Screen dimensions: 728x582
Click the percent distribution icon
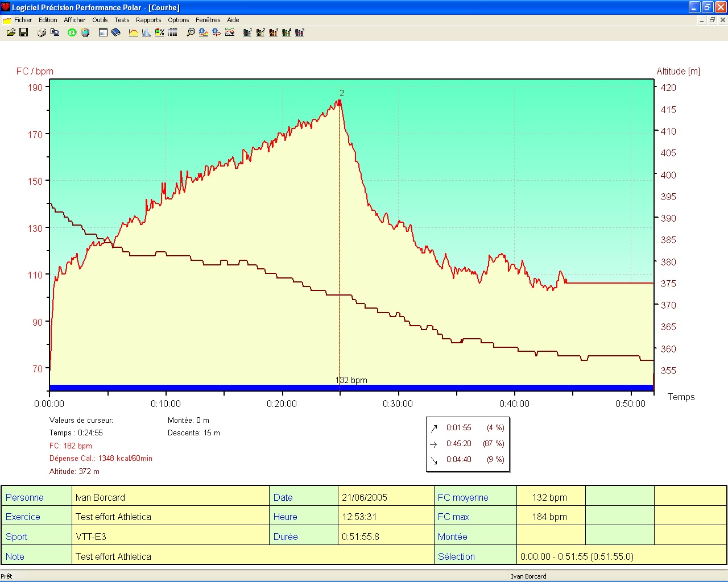coord(160,32)
